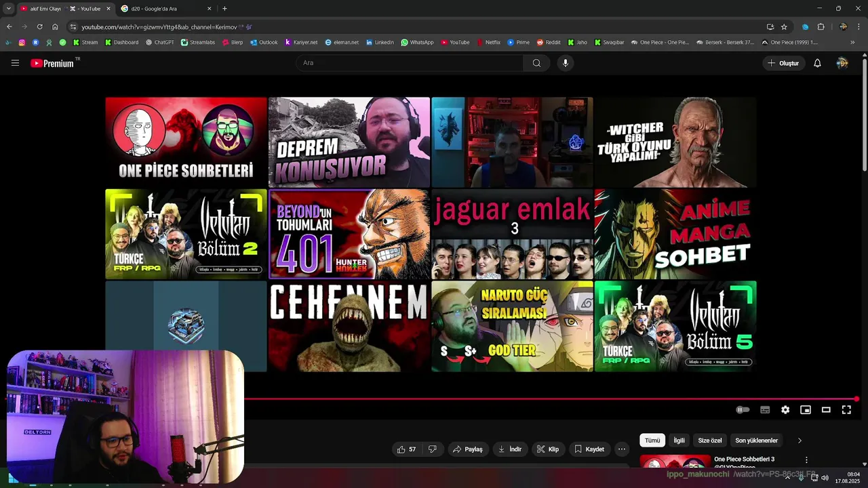Open YouTube notifications bell
Image resolution: width=868 pixels, height=488 pixels.
pos(817,63)
